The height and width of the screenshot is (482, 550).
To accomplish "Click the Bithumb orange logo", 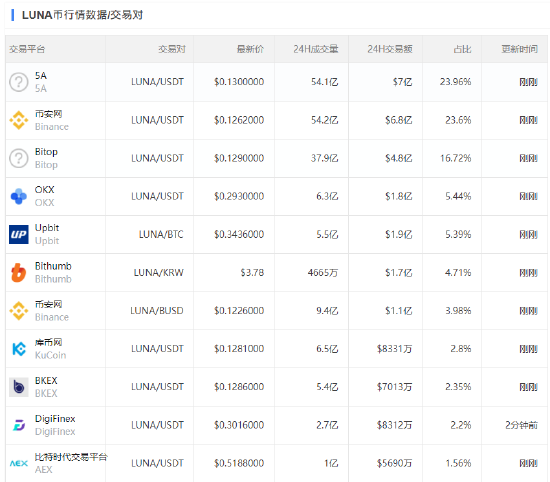I will pyautogui.click(x=19, y=273).
